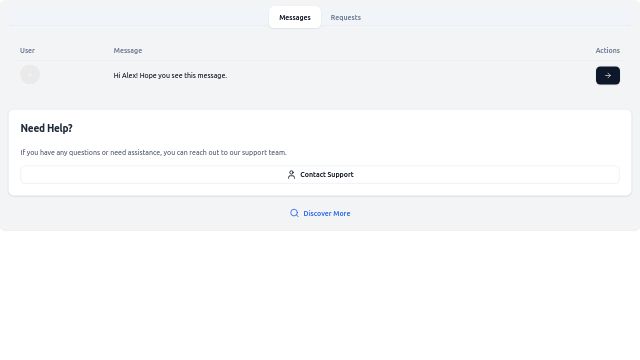Click the empty space right of the message text
Screen dimensions: 640x360
[408, 76]
